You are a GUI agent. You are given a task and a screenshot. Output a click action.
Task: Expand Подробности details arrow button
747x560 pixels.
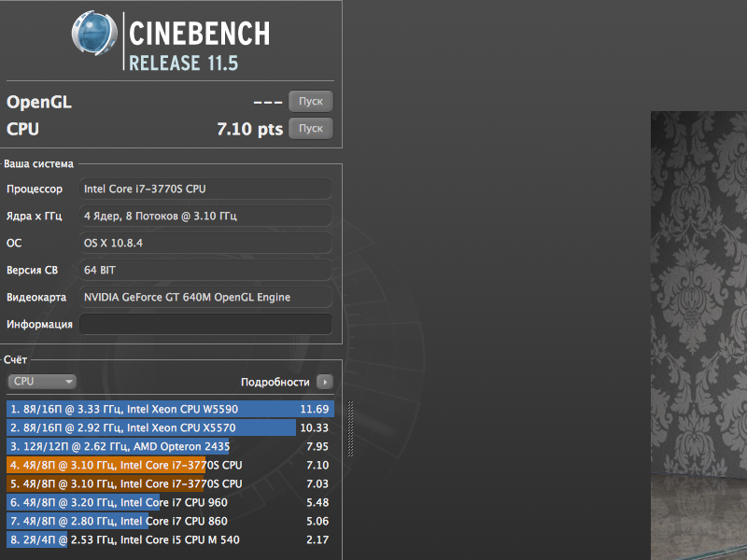point(325,382)
